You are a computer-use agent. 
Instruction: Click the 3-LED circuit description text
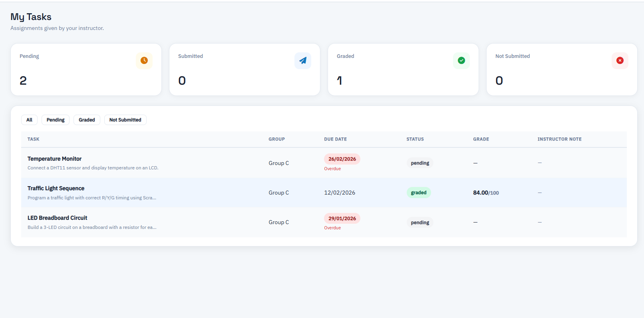pos(92,227)
